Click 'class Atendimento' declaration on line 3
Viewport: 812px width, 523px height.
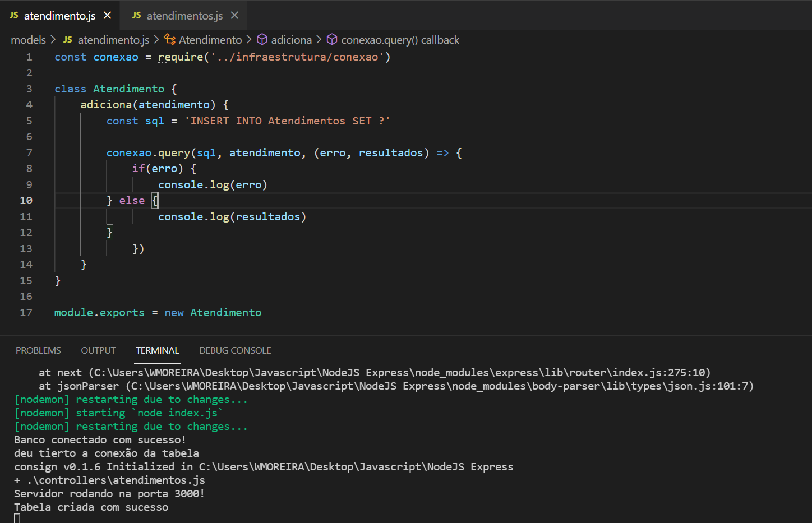pyautogui.click(x=109, y=89)
